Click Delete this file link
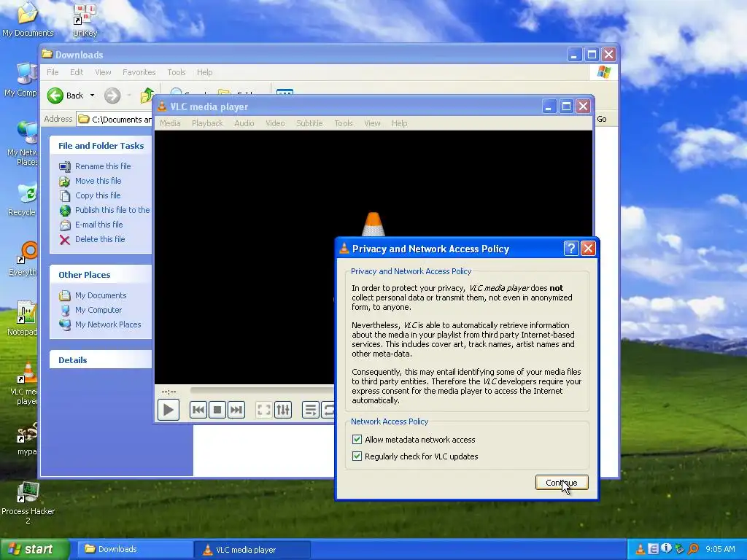This screenshot has height=560, width=747. coord(100,239)
